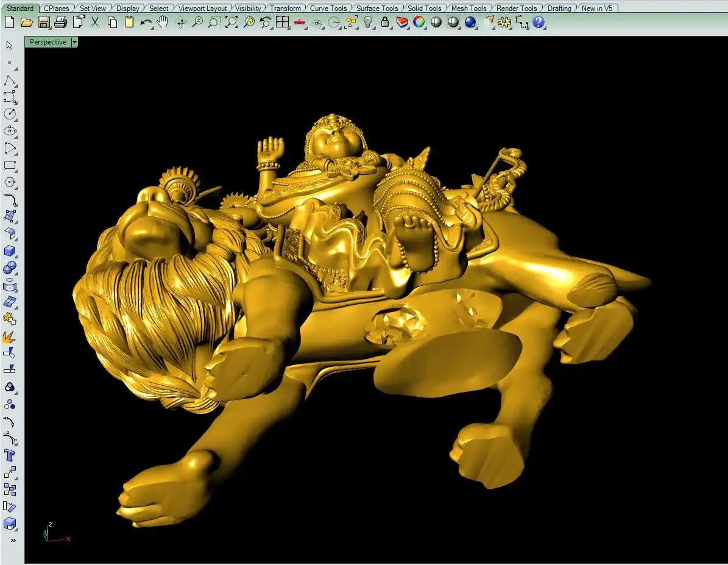Screen dimensions: 728x565
Task: Open the Help question mark button
Action: [x=539, y=23]
